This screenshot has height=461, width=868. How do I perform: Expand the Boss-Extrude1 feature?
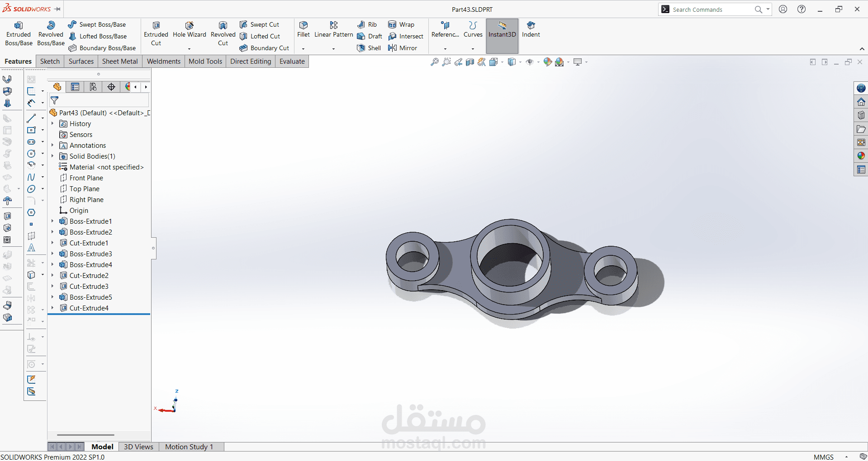(52, 221)
